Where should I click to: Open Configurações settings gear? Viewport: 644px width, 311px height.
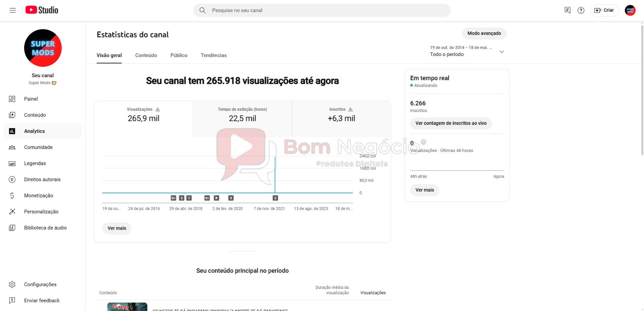[x=12, y=284]
